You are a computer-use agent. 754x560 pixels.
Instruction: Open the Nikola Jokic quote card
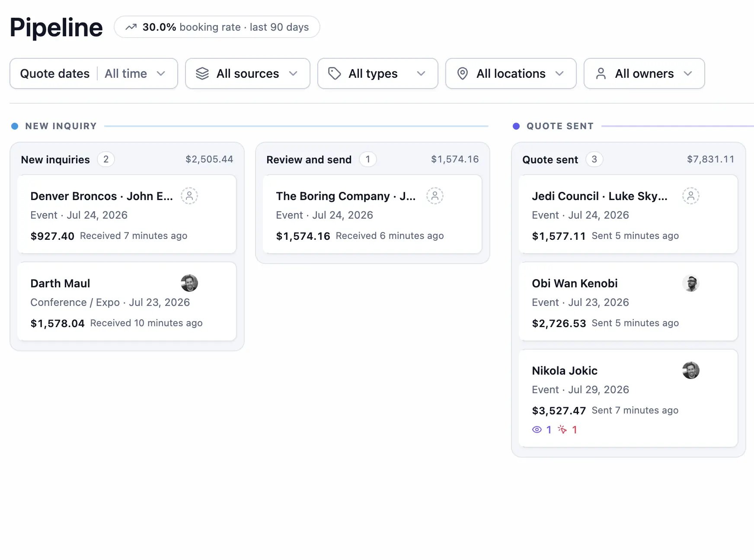(x=628, y=398)
